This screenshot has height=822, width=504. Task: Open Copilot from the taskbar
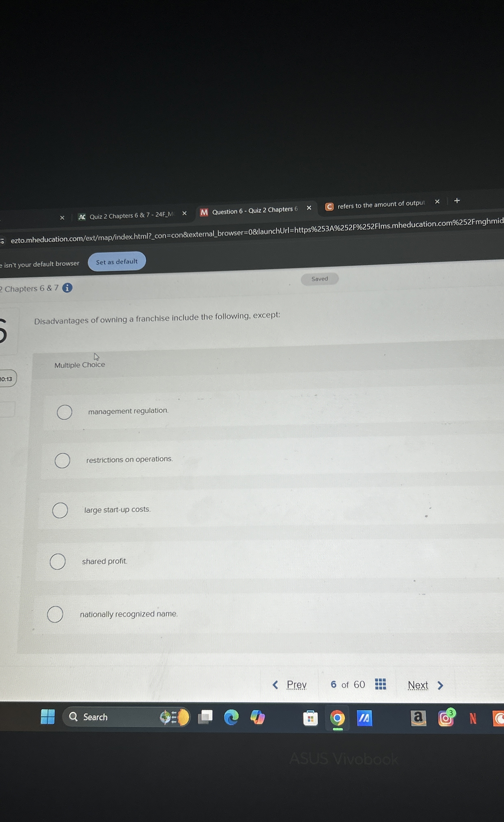(258, 717)
